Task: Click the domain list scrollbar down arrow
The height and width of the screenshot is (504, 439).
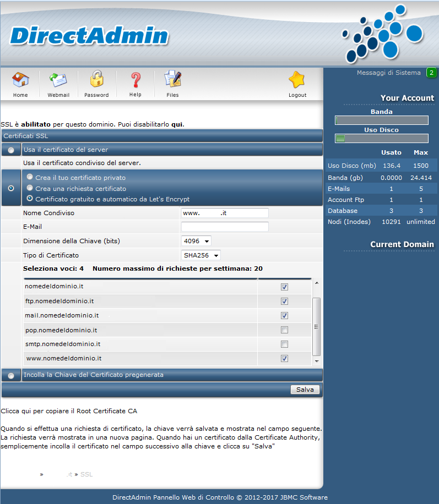Action: 316,361
